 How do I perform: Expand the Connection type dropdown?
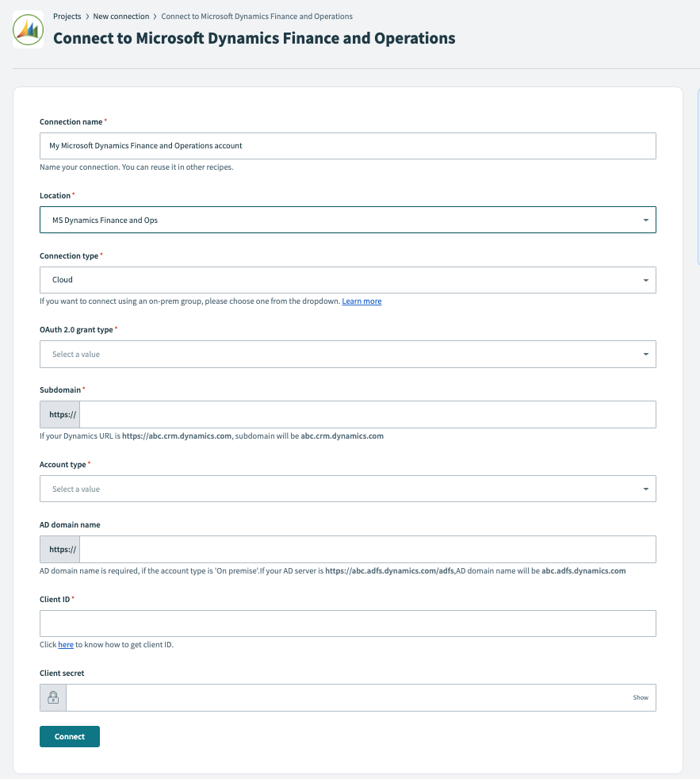[x=347, y=280]
